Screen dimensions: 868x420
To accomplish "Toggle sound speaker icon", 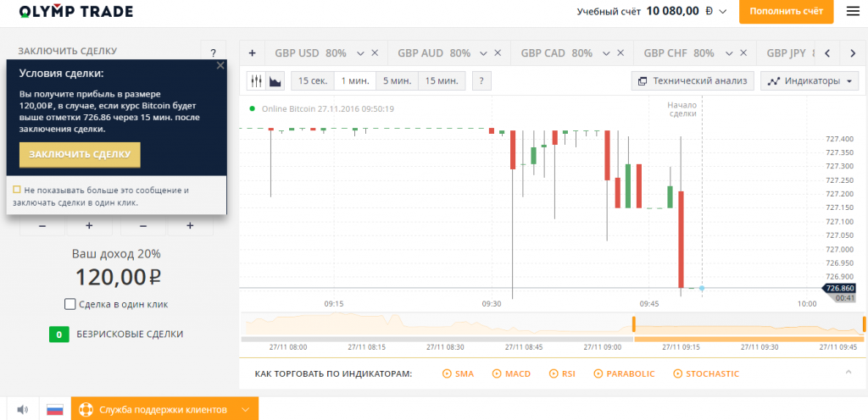I will (23, 410).
